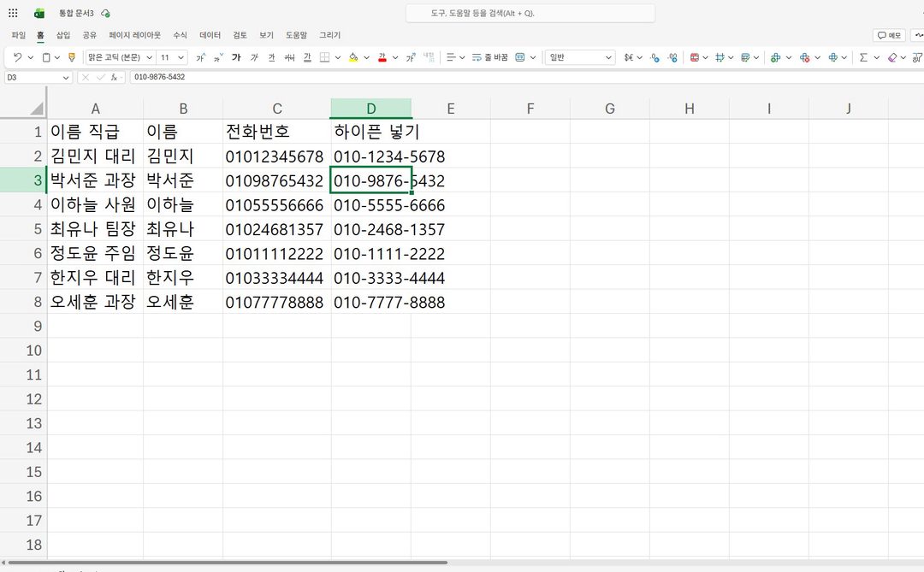Screen dimensions: 924x572
Task: Switch to the 수식 tab
Action: point(180,35)
